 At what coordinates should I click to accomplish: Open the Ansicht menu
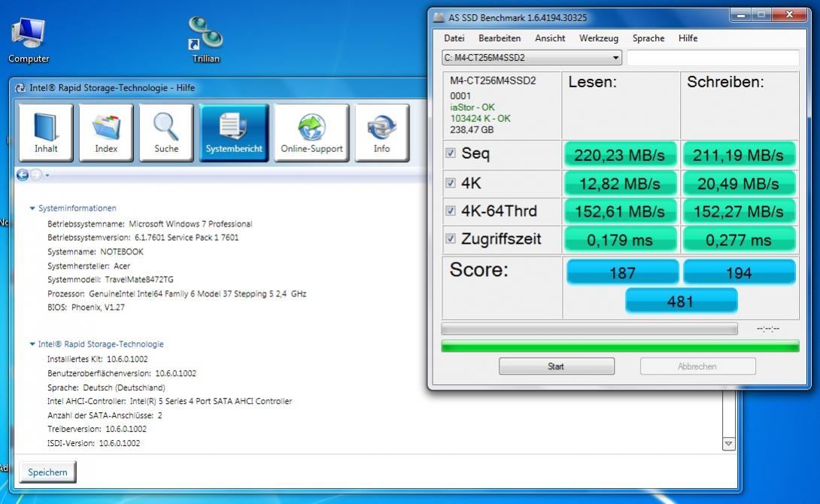coord(550,38)
